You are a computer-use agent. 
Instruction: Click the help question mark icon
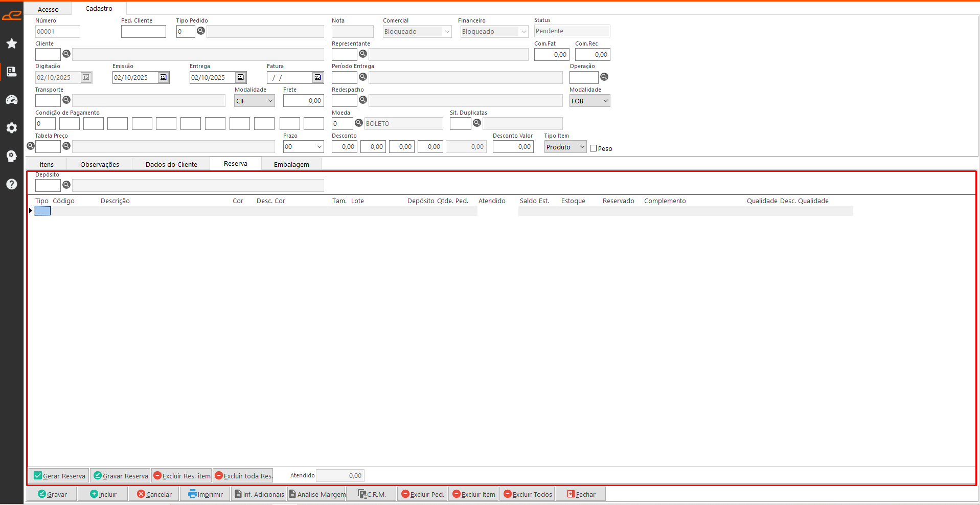(11, 184)
